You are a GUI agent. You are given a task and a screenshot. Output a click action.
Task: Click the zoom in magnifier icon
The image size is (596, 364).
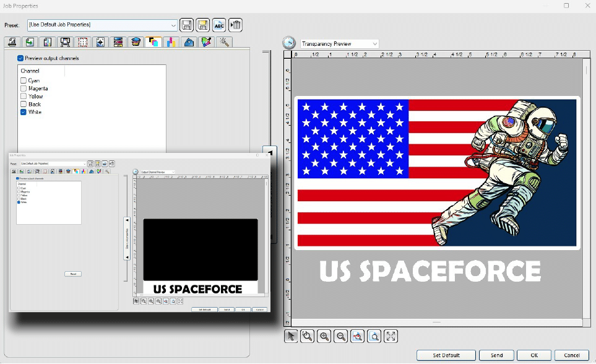(324, 336)
